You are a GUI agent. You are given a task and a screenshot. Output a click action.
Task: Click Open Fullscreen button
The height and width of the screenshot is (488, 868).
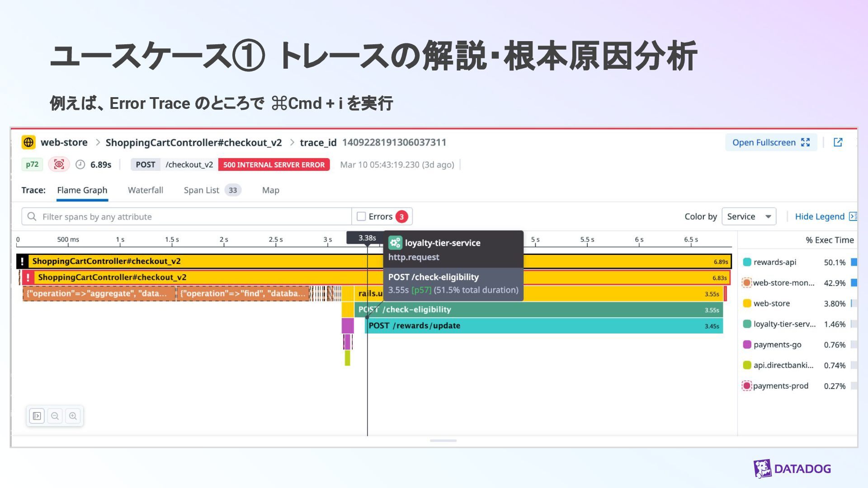pyautogui.click(x=770, y=142)
